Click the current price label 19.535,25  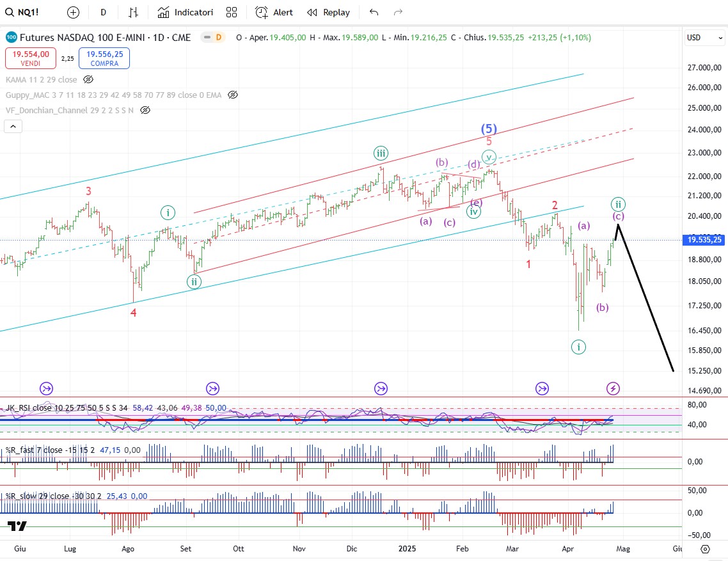click(704, 240)
